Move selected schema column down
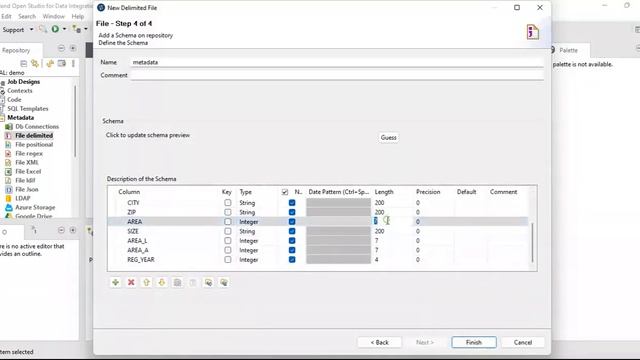Screen dimensions: 640x360 click(162, 282)
